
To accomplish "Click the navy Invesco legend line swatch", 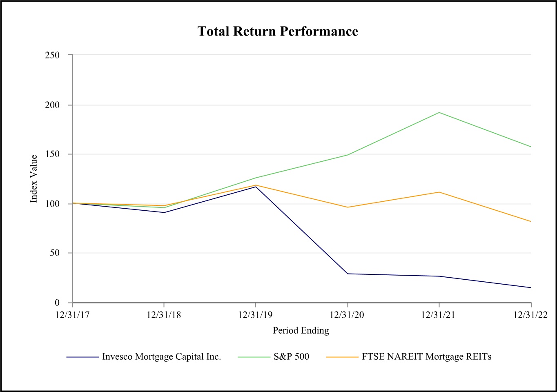I will tap(83, 357).
